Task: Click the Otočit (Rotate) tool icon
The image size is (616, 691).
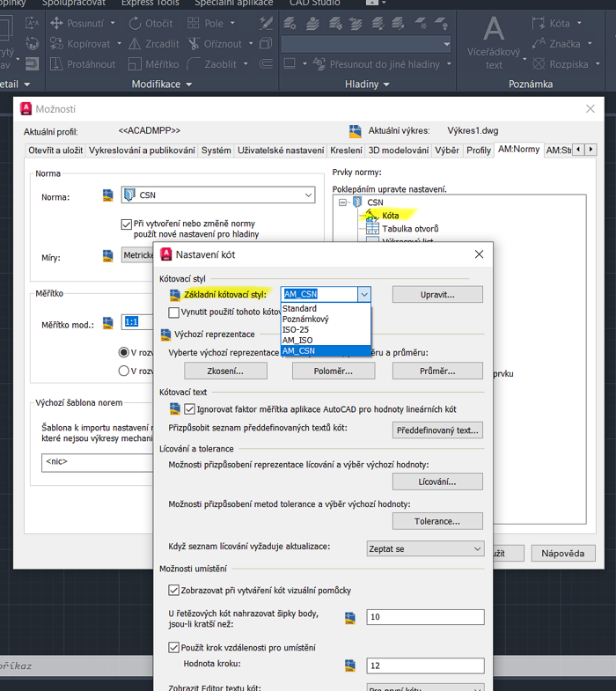Action: pyautogui.click(x=135, y=23)
